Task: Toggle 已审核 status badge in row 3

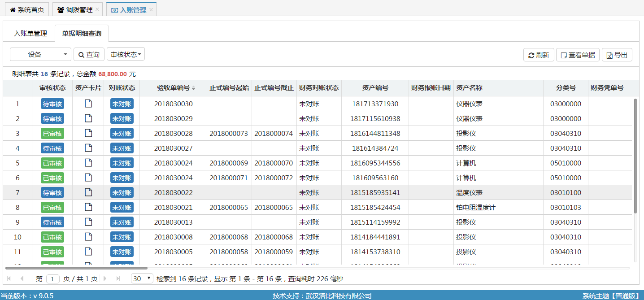Action: pos(52,134)
